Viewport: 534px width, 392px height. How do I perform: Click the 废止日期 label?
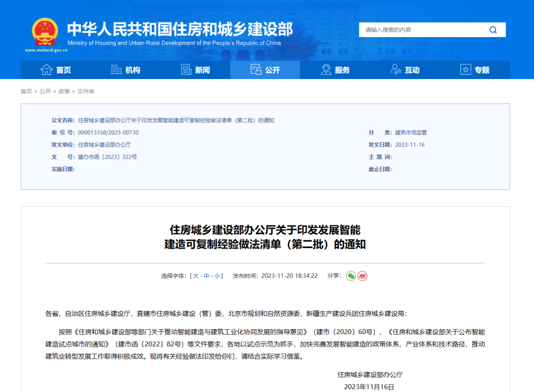click(x=380, y=169)
